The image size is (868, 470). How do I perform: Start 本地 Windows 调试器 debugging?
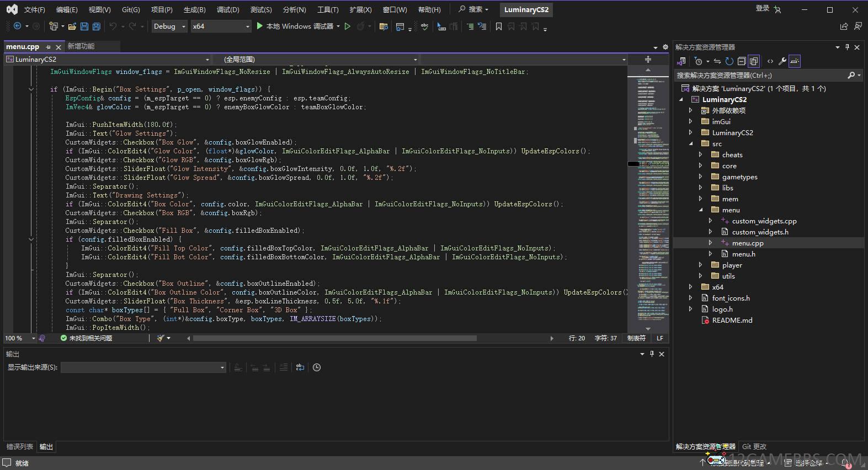click(298, 26)
